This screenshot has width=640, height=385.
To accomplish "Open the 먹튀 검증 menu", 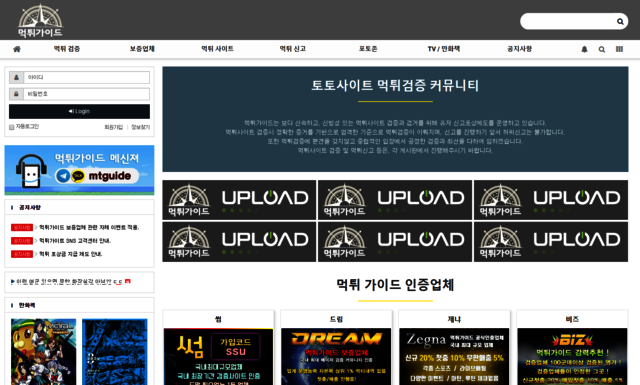I will 67,49.
